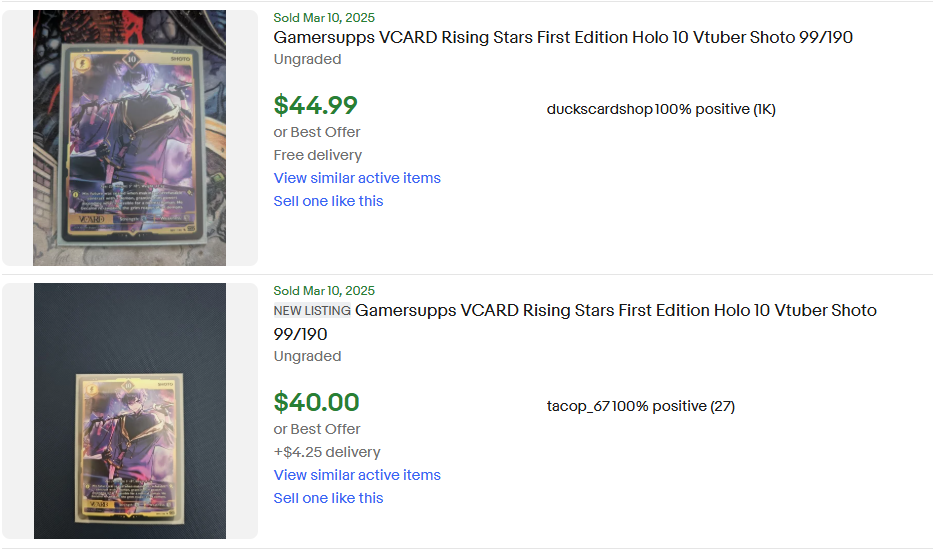Open the first Shoto card listing thumbnail
This screenshot has width=937, height=549.
click(x=130, y=138)
